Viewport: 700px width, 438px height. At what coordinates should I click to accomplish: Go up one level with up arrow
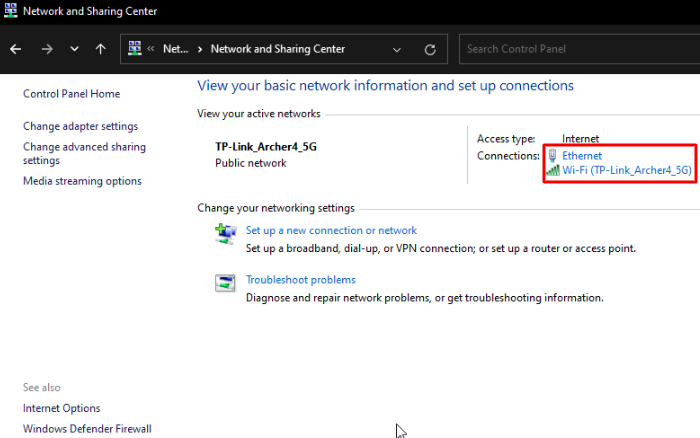[100, 49]
